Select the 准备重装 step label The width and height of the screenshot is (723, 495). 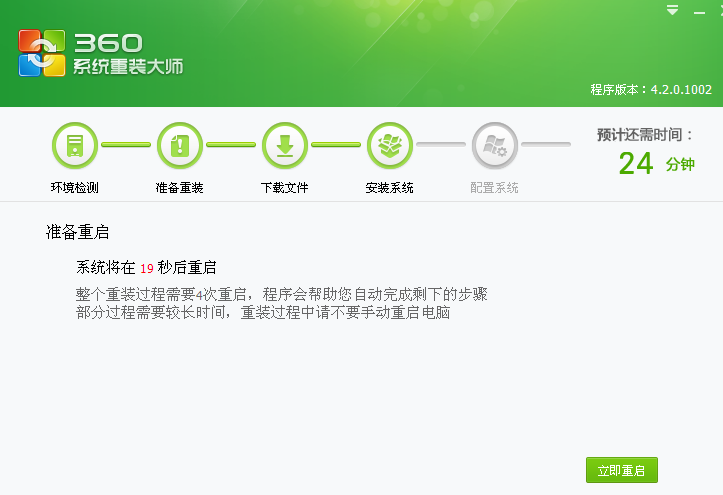[180, 188]
